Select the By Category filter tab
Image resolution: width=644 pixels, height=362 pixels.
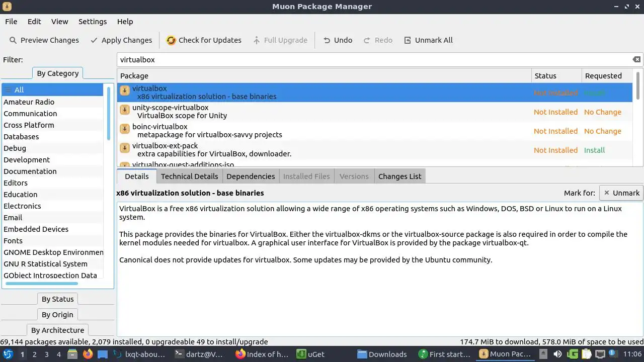pos(57,73)
